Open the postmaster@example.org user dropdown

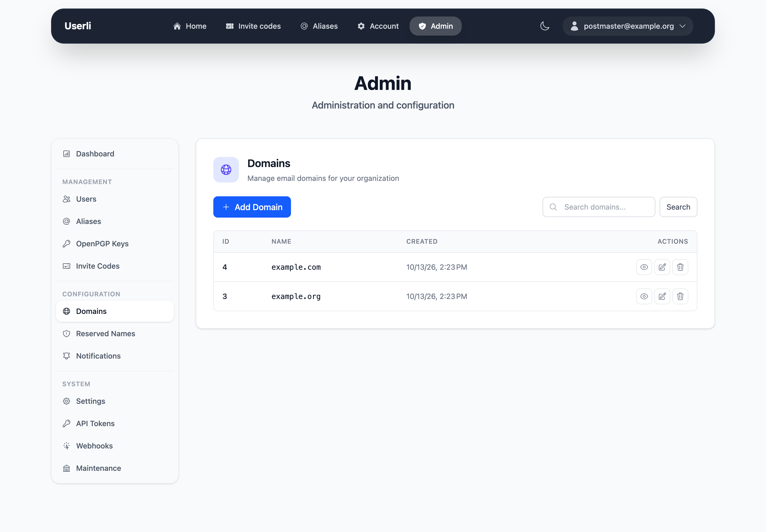pyautogui.click(x=628, y=26)
